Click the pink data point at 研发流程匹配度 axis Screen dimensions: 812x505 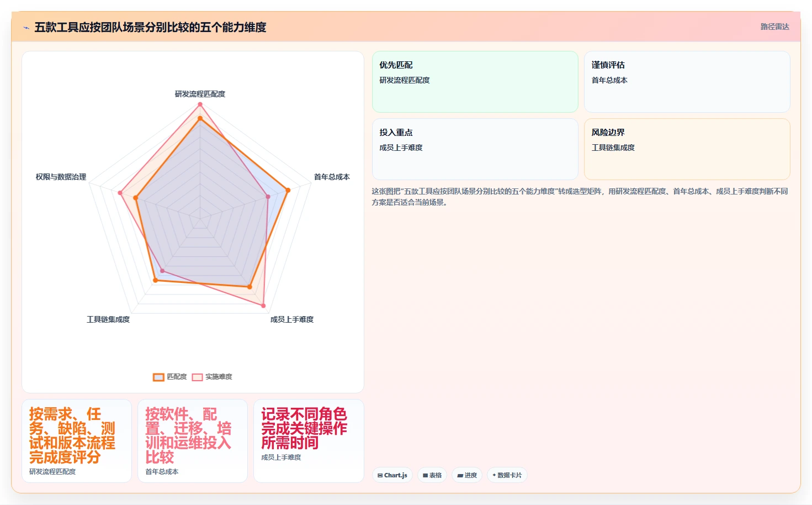pos(200,104)
